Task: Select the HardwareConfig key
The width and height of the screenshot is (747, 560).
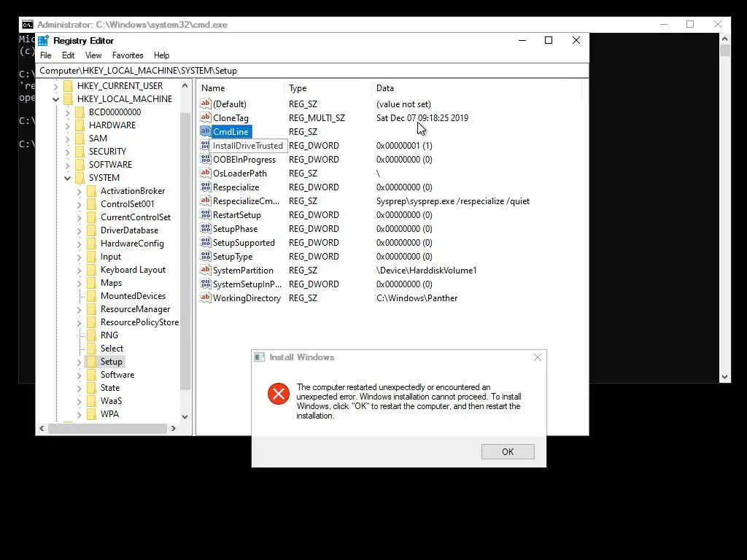Action: point(133,244)
